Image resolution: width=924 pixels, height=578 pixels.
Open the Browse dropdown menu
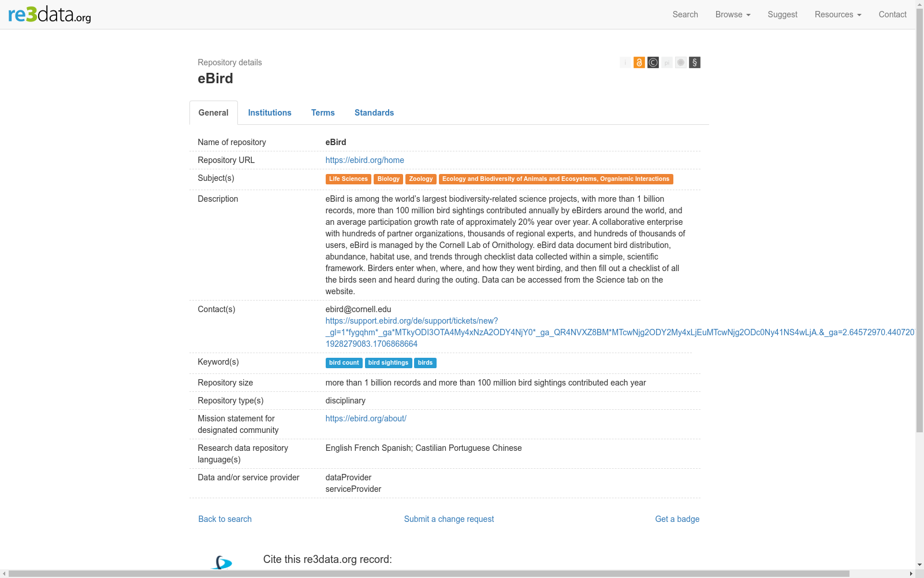click(x=733, y=14)
